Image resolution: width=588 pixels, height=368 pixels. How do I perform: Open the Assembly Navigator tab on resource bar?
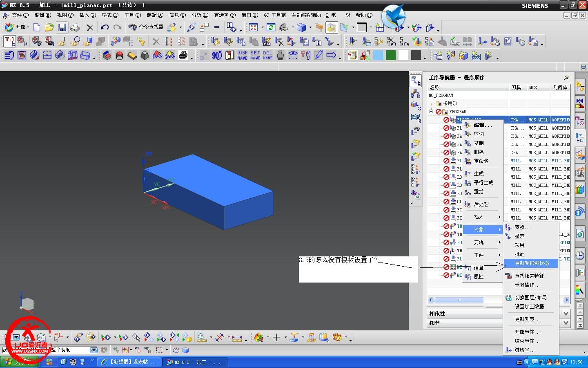[580, 87]
